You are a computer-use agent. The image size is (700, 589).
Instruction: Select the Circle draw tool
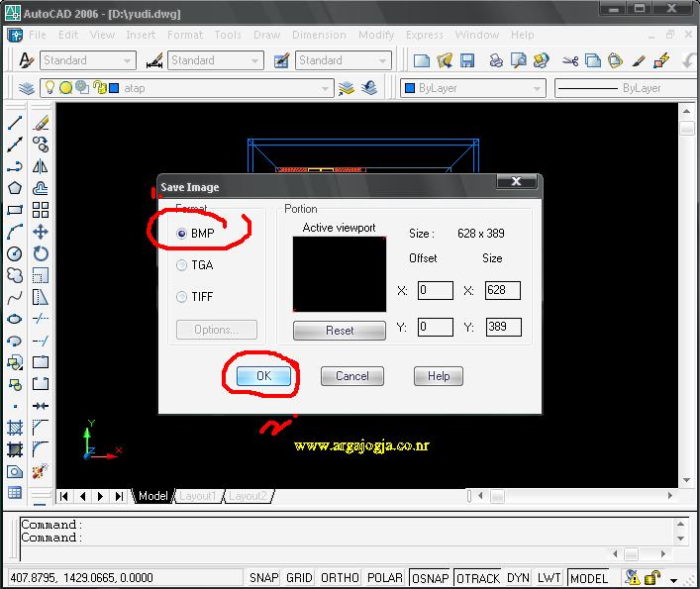pos(15,253)
